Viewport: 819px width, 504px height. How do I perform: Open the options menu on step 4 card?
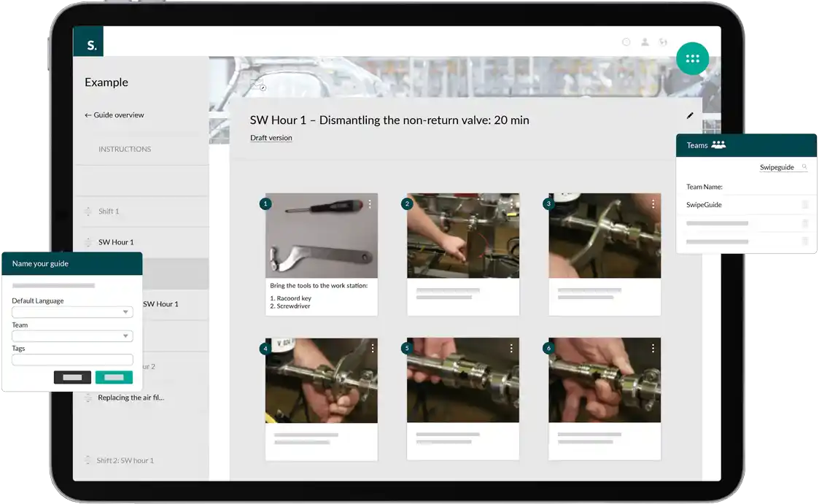pos(373,349)
